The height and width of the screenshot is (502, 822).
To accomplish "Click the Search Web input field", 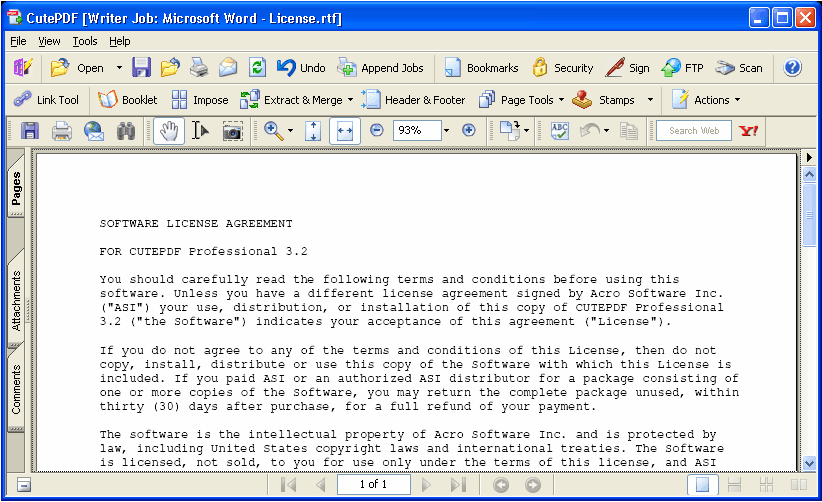I will point(694,130).
